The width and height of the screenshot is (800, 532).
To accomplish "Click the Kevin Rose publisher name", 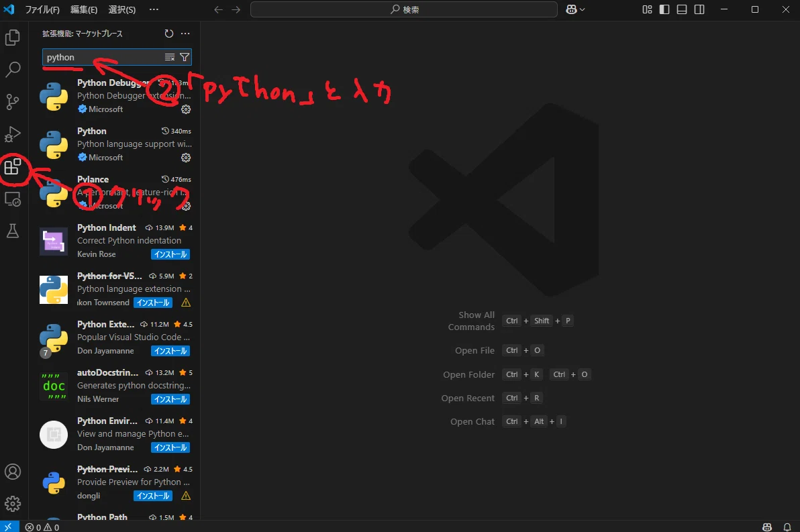I will (97, 254).
